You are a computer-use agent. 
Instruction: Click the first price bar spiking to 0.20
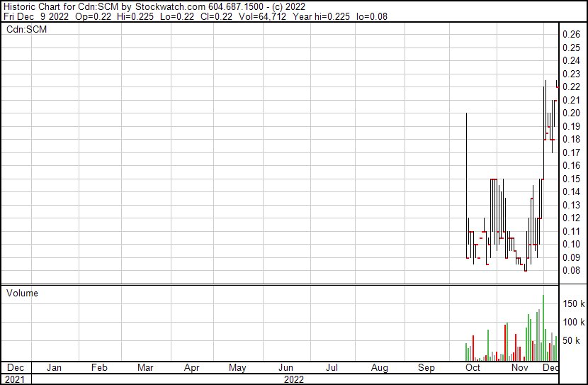(x=466, y=185)
